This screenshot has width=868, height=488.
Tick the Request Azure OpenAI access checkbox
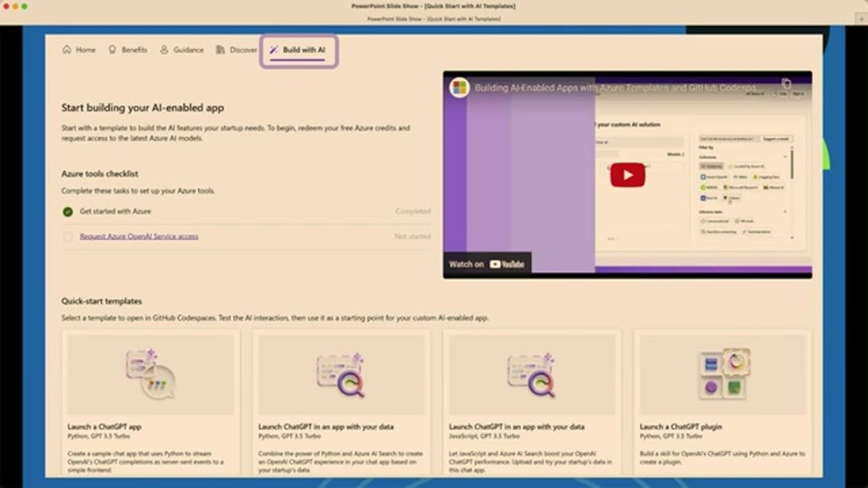point(68,236)
